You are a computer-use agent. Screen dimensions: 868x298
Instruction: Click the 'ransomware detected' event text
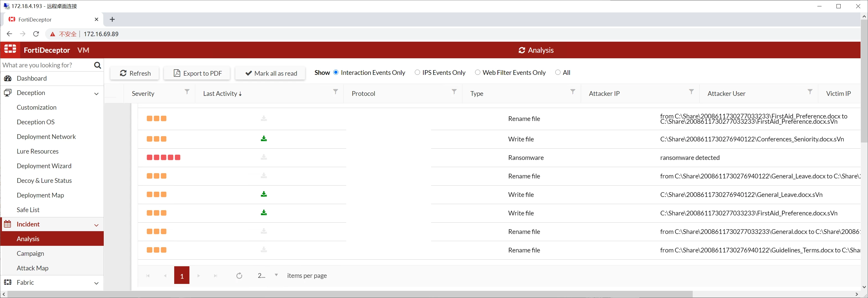pyautogui.click(x=690, y=158)
